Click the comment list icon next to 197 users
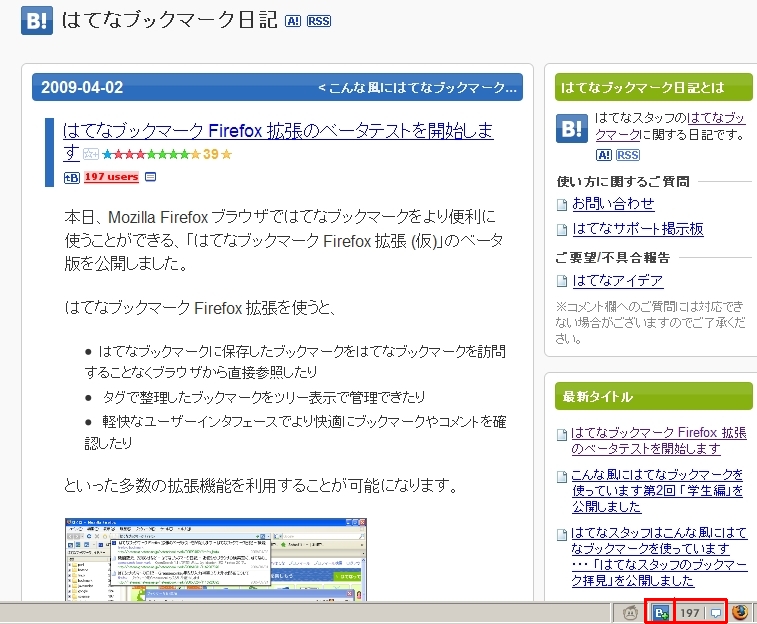Viewport: 757px width, 624px height. [151, 177]
